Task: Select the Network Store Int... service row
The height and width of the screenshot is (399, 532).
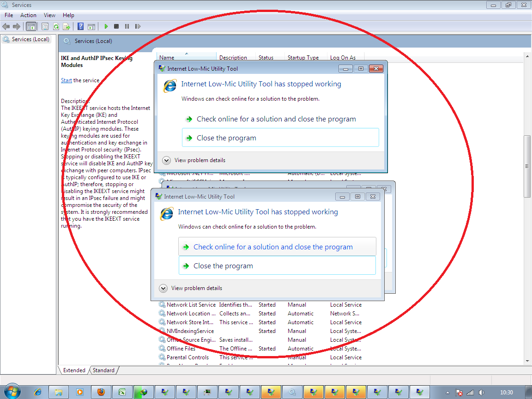Action: [x=260, y=322]
